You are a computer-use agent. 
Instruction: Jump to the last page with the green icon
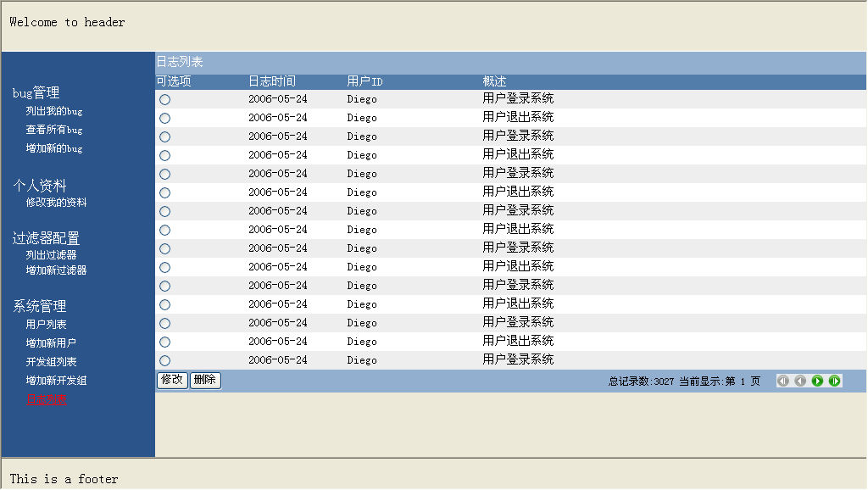(x=835, y=381)
